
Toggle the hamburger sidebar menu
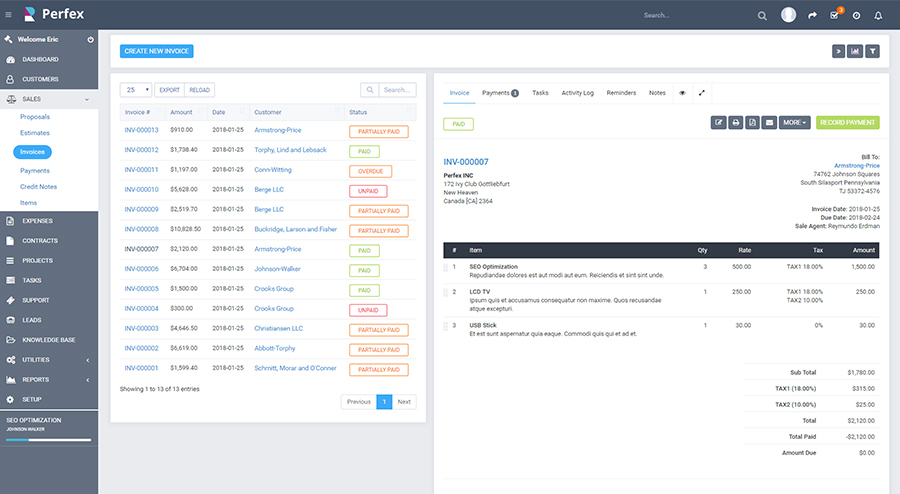pos(9,14)
